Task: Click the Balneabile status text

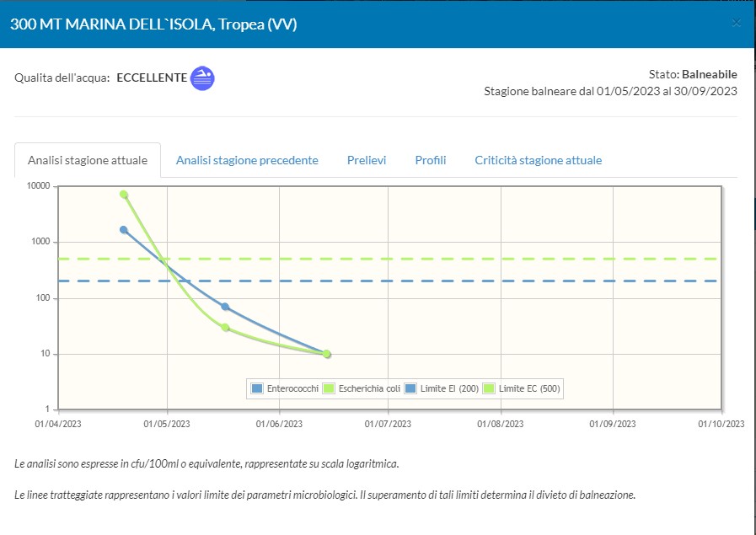Action: (x=709, y=74)
